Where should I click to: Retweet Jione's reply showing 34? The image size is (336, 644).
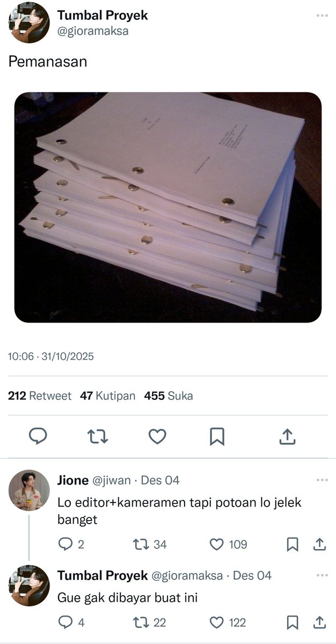tap(149, 545)
